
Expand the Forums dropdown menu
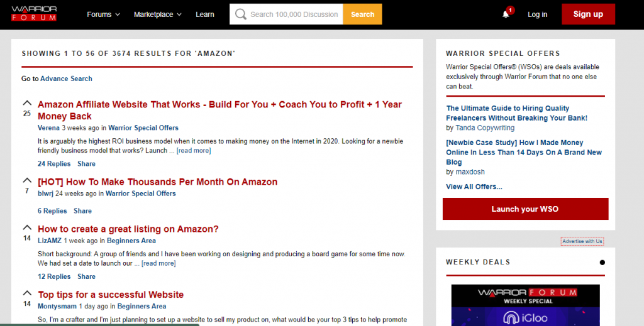point(104,14)
